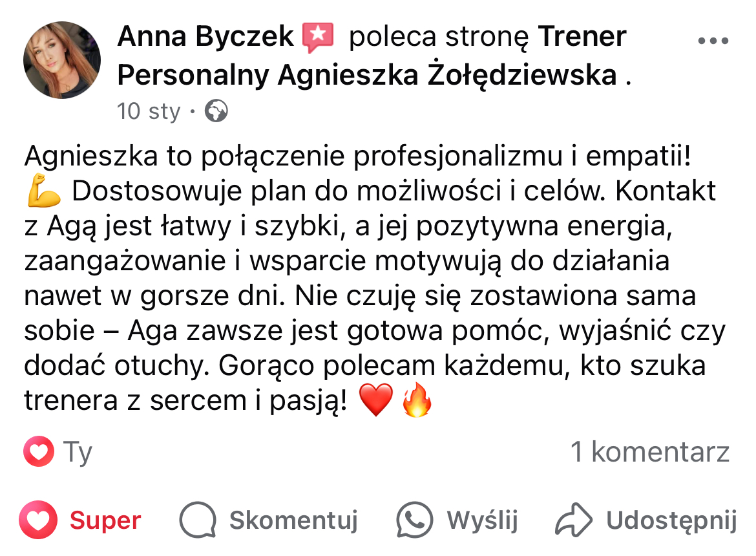The height and width of the screenshot is (556, 756).
Task: Click the WhatsApp Wyślij icon
Action: pyautogui.click(x=414, y=520)
